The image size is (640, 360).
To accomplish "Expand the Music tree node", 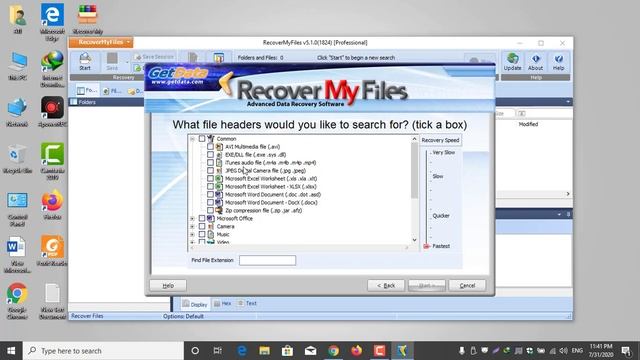I will coord(192,235).
